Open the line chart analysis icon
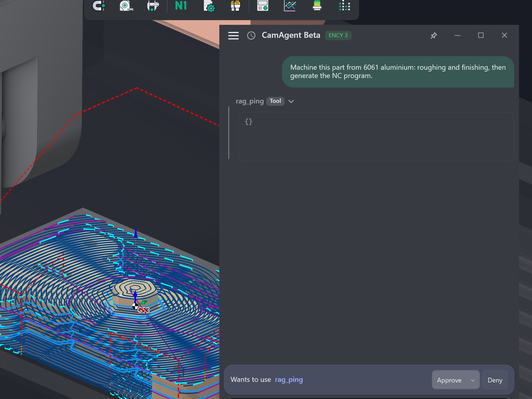 [x=290, y=6]
